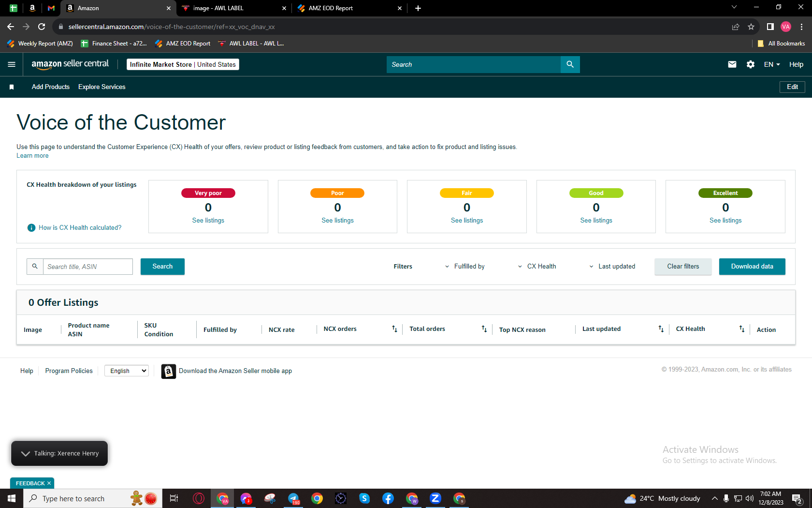Collapse the Talking: Xerence Henry panel
Image resolution: width=812 pixels, height=508 pixels.
click(x=26, y=453)
